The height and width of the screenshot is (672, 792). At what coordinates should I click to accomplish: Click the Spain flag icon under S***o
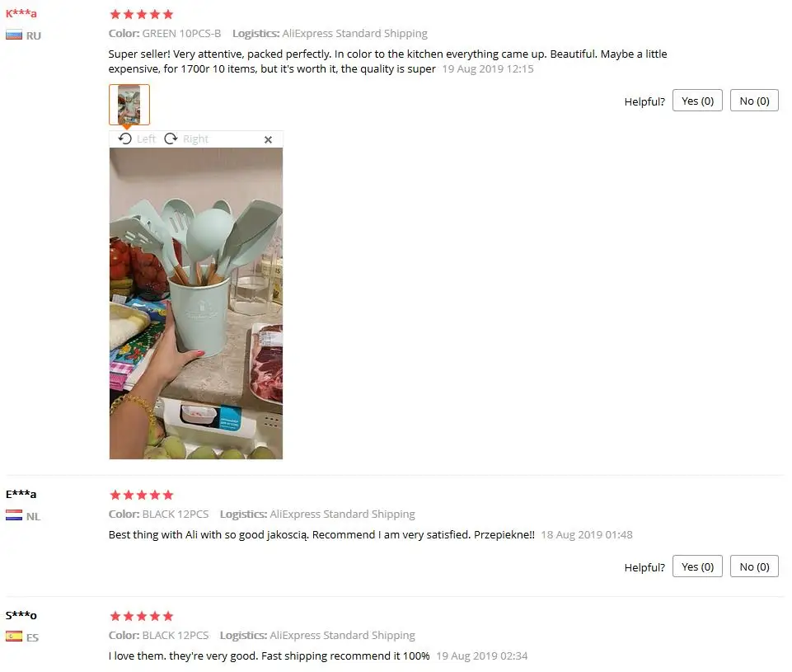14,636
